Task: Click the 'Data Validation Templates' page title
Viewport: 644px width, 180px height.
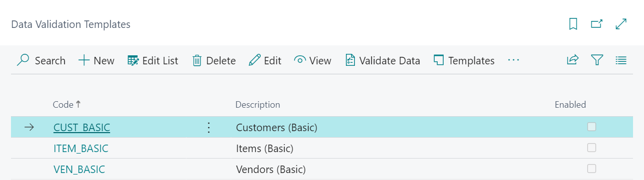Action: point(71,24)
